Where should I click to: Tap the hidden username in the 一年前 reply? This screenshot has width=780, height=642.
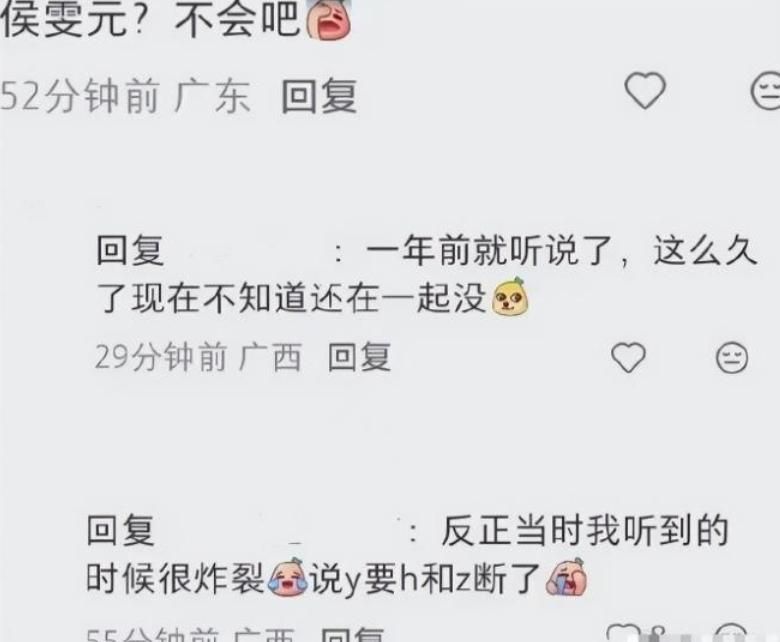click(250, 251)
